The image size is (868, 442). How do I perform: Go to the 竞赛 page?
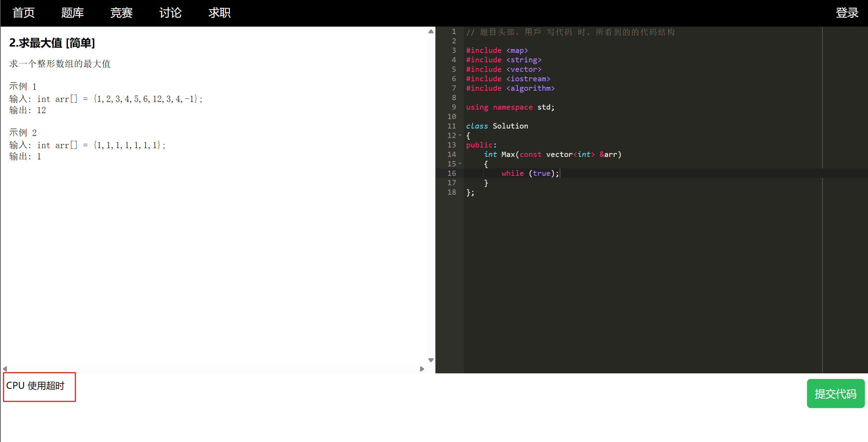point(121,13)
